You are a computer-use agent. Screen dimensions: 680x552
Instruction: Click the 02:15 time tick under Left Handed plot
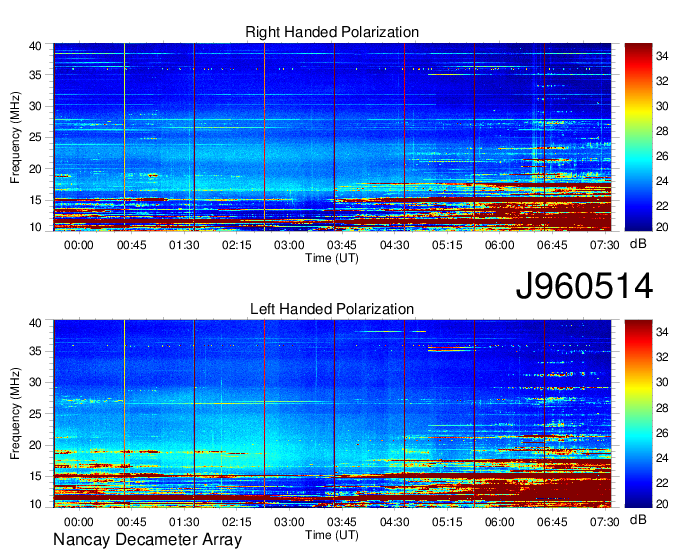[236, 522]
